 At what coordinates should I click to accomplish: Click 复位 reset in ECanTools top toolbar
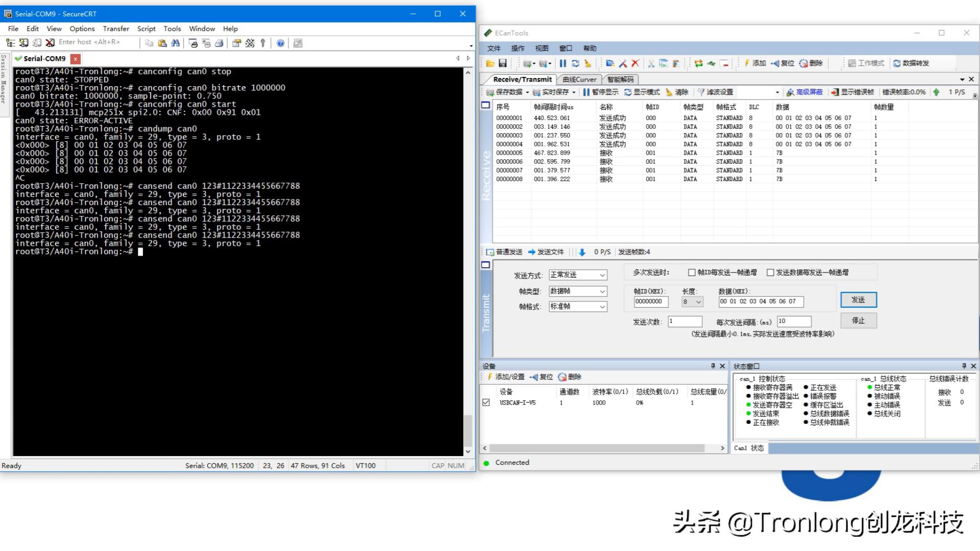pyautogui.click(x=783, y=63)
